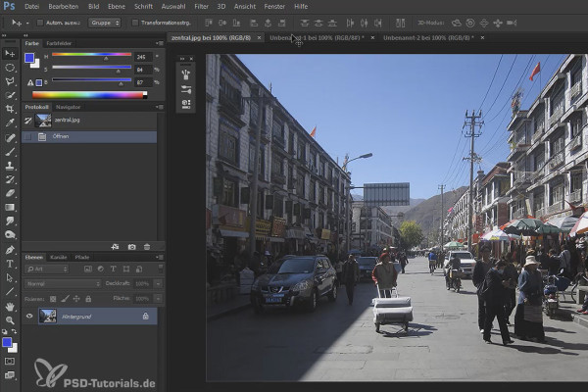
Task: Open the Ebene menu
Action: coord(117,7)
